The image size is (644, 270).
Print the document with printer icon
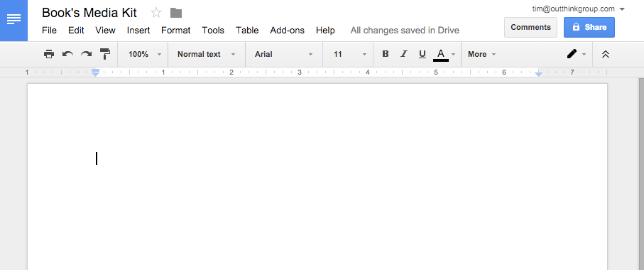click(x=49, y=54)
